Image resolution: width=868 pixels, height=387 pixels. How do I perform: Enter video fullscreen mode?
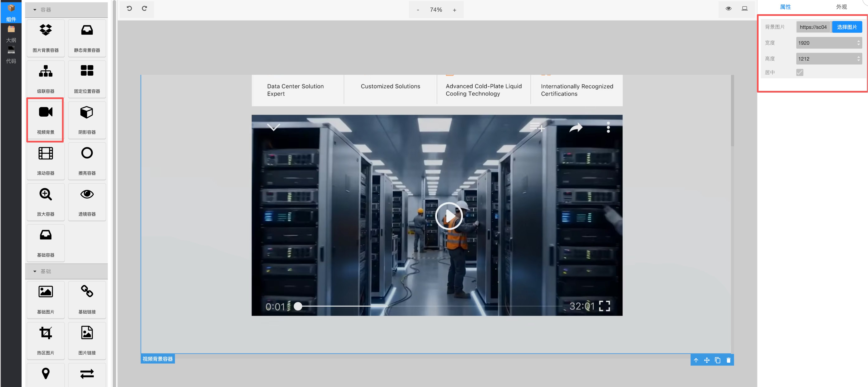604,306
